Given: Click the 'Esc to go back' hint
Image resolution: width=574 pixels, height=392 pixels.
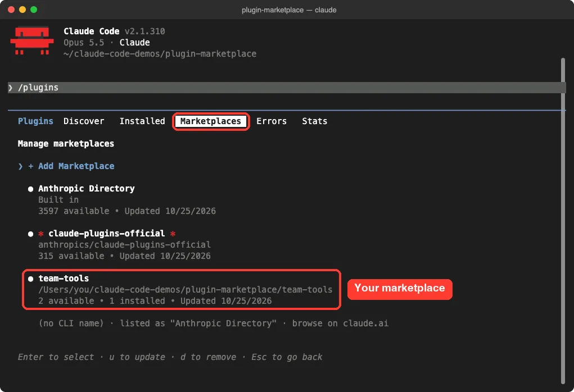Looking at the screenshot, I should pos(287,357).
